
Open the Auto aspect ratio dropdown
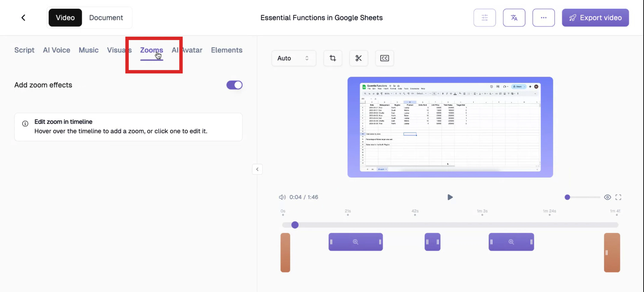tap(294, 58)
